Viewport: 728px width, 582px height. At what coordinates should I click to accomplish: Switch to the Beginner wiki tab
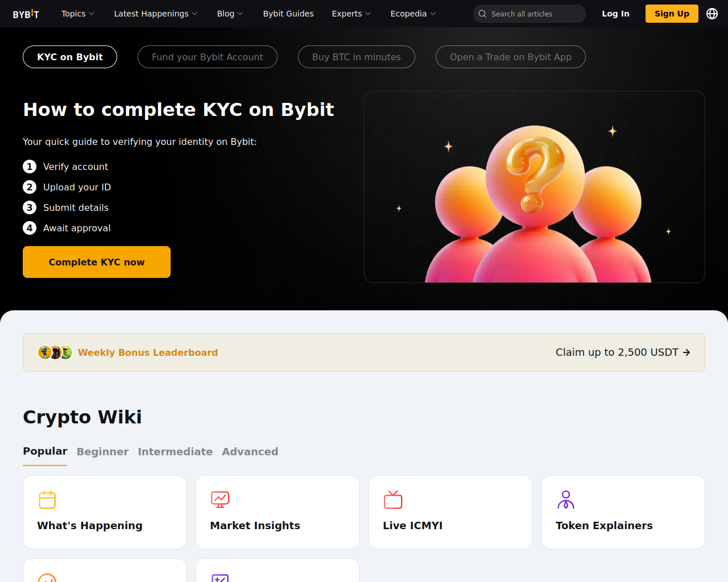tap(102, 452)
